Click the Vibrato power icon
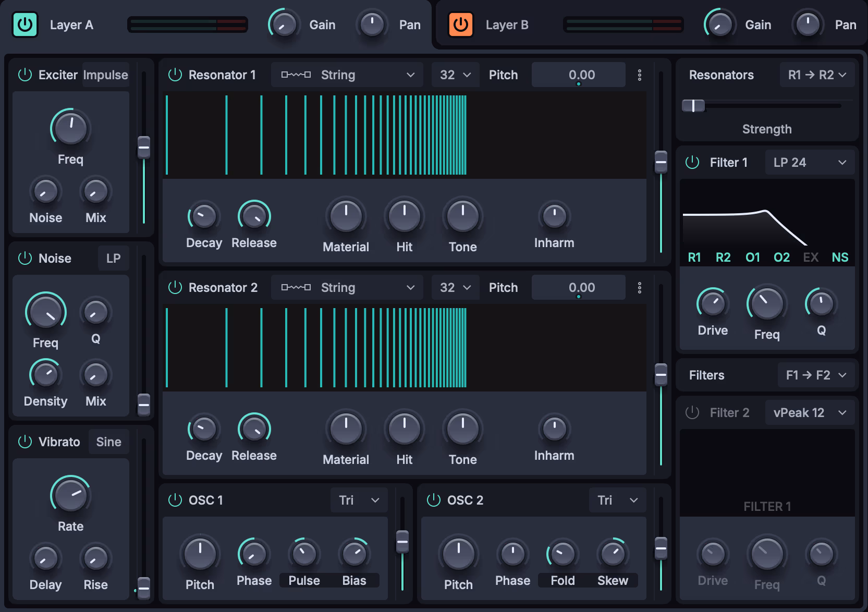 click(25, 442)
